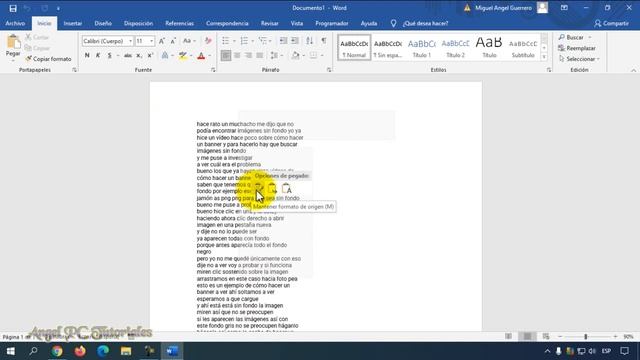Screen dimensions: 640x360
Task: Toggle bold (N) formatting
Action: tap(87, 55)
